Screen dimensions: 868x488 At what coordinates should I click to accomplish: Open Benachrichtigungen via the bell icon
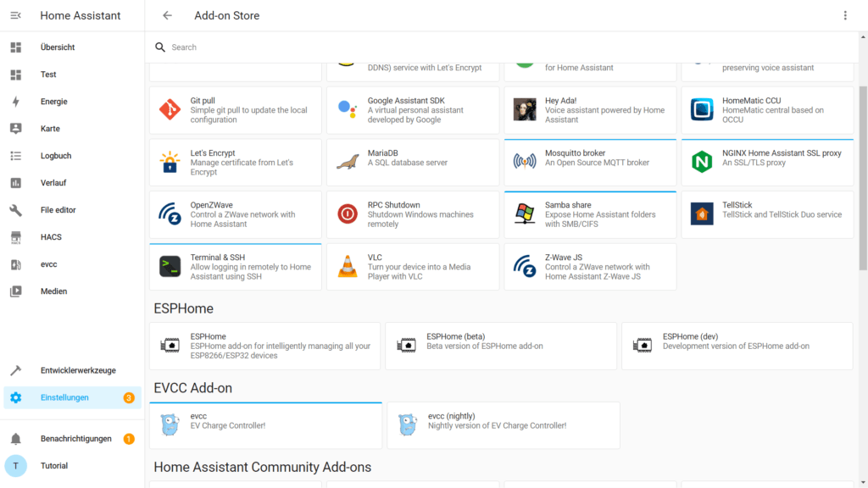pos(17,438)
